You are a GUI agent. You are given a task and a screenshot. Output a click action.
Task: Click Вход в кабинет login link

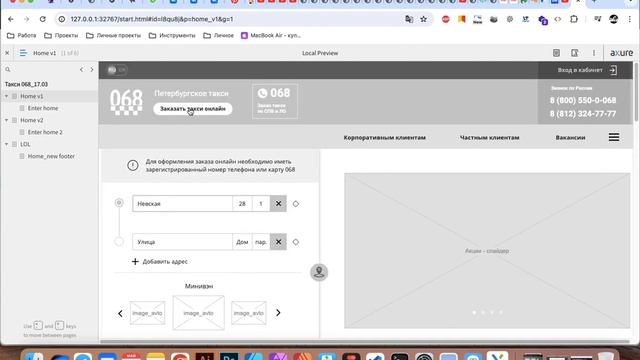pos(580,70)
